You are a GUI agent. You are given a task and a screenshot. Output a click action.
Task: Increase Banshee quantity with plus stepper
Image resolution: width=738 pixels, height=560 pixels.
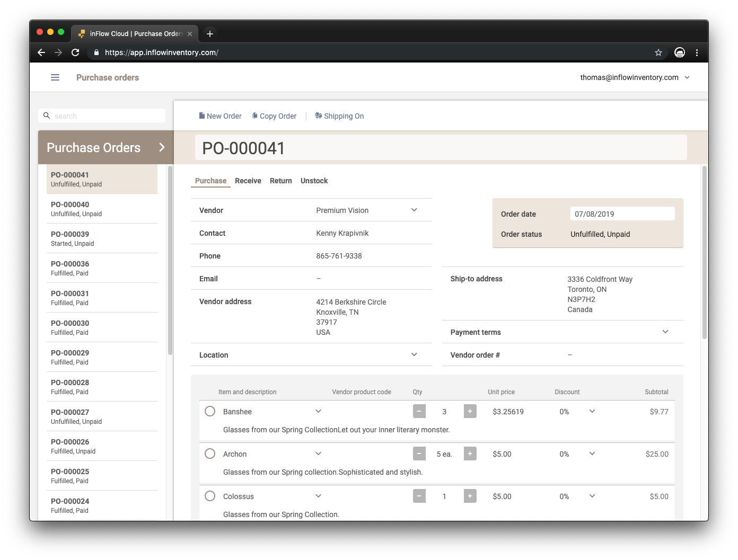point(470,411)
